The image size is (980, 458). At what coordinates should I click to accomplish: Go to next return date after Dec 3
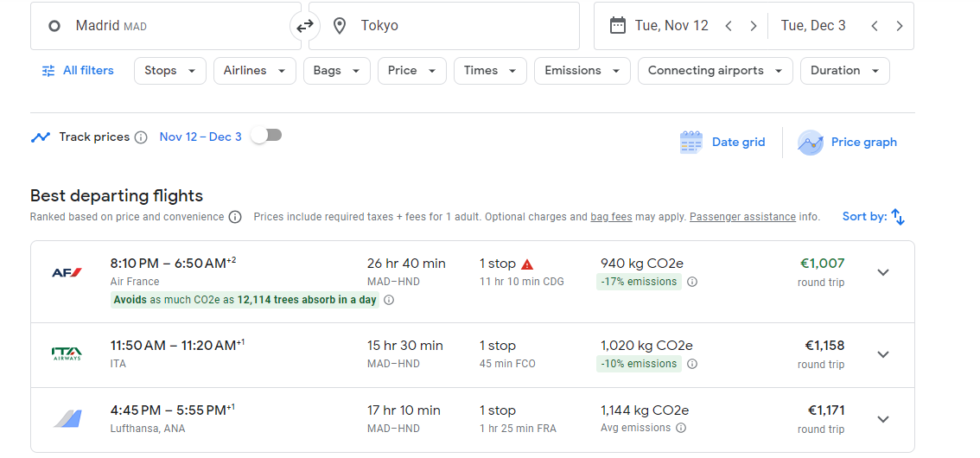point(900,26)
